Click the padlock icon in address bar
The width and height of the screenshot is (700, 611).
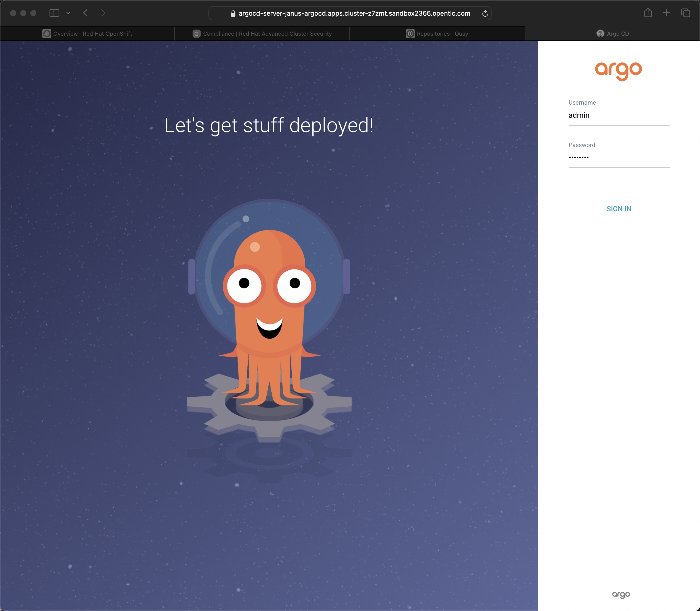(233, 14)
